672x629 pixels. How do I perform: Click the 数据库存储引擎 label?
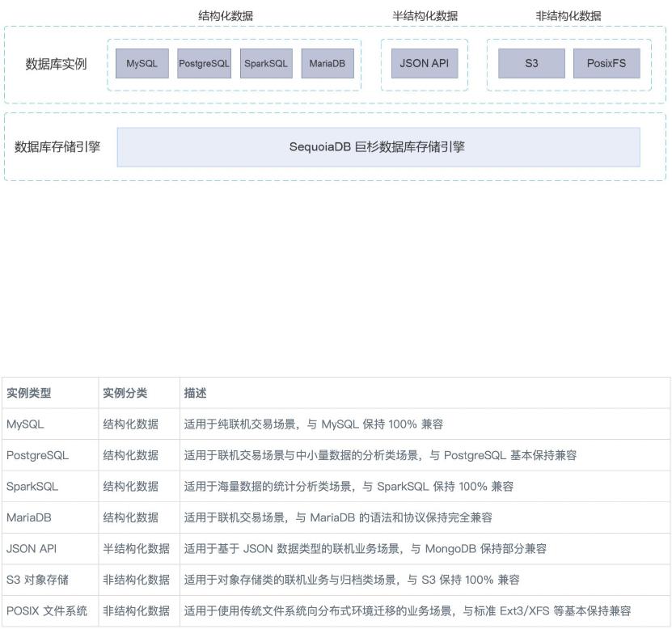pyautogui.click(x=57, y=147)
